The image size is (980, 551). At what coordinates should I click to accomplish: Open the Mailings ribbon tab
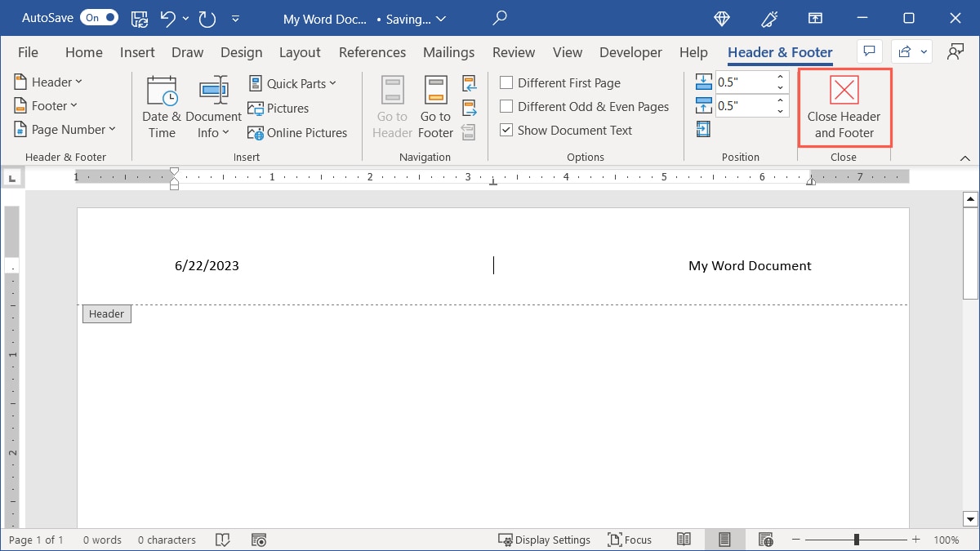[x=448, y=51]
